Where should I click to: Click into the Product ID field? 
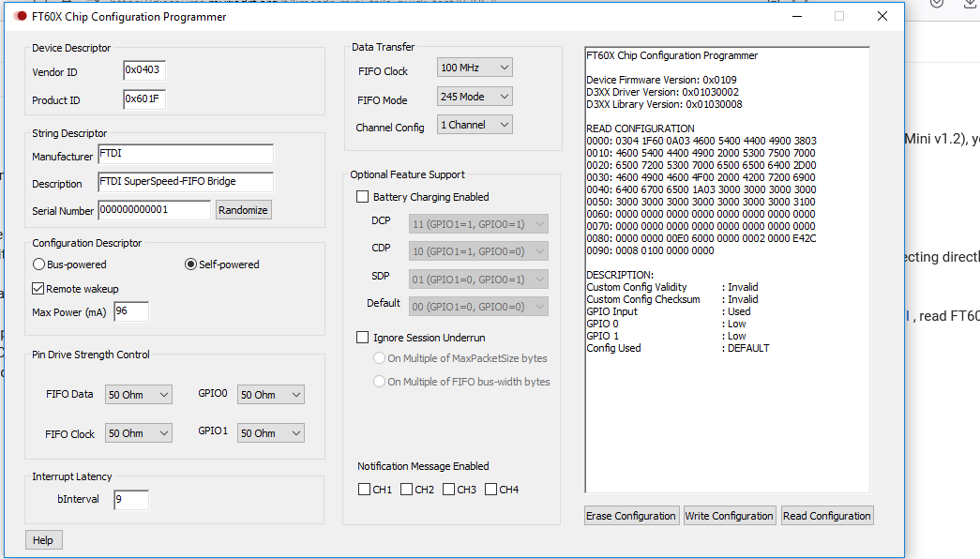144,98
